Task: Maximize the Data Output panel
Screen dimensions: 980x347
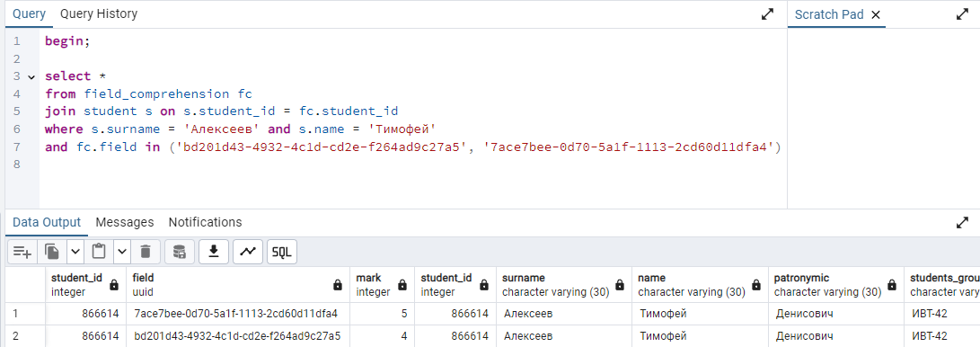Action: click(963, 223)
